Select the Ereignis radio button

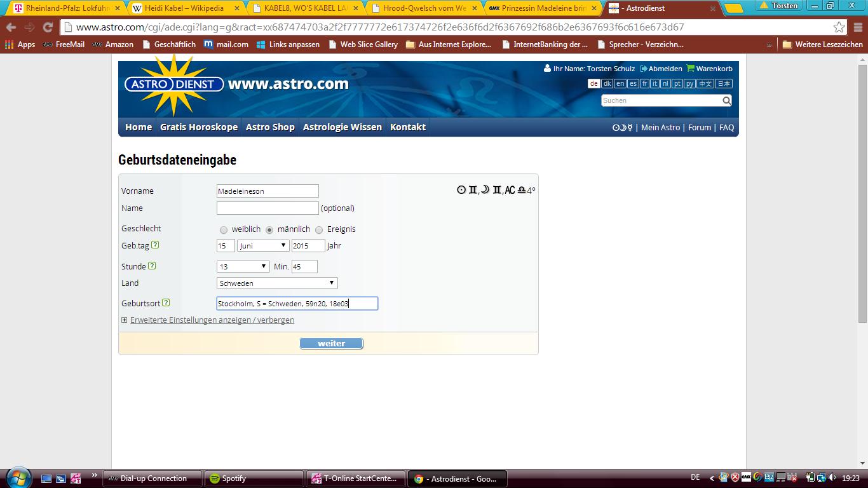[x=319, y=230]
